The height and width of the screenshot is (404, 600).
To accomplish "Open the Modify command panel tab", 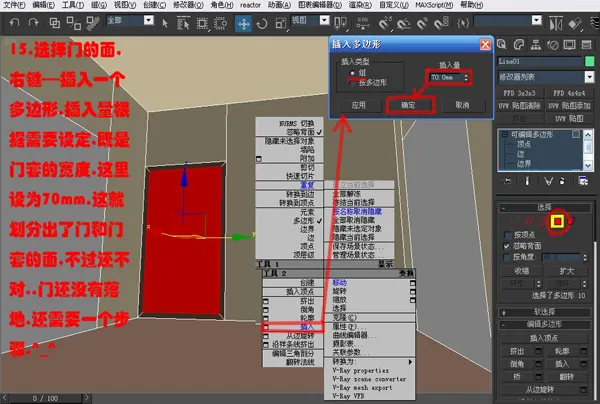I will (518, 45).
